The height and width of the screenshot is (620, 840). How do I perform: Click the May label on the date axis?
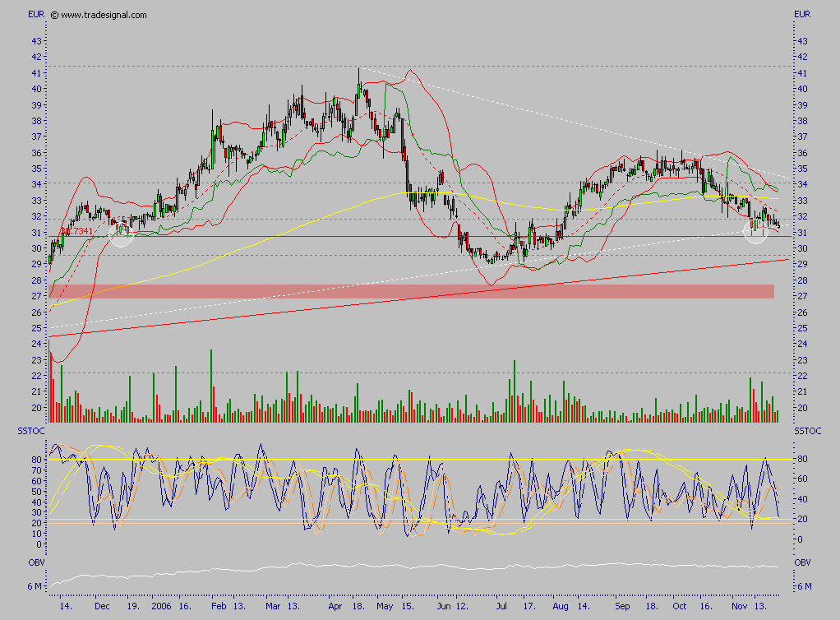click(385, 606)
